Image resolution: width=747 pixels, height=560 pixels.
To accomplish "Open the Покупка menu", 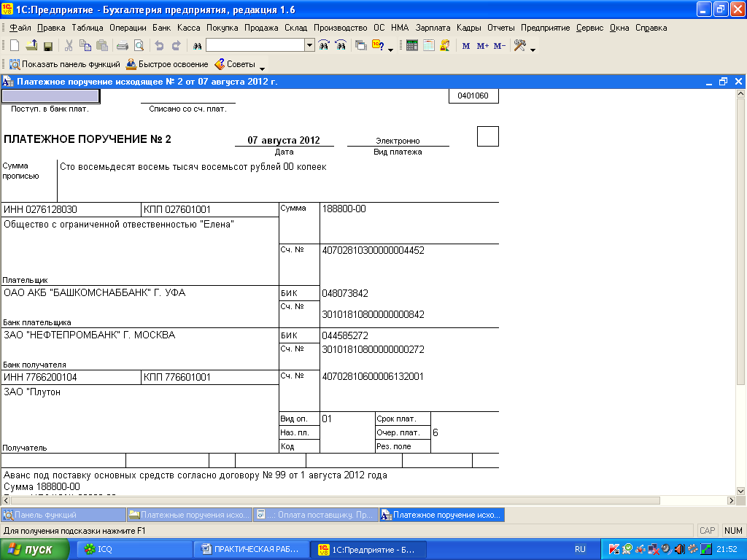I will click(222, 28).
